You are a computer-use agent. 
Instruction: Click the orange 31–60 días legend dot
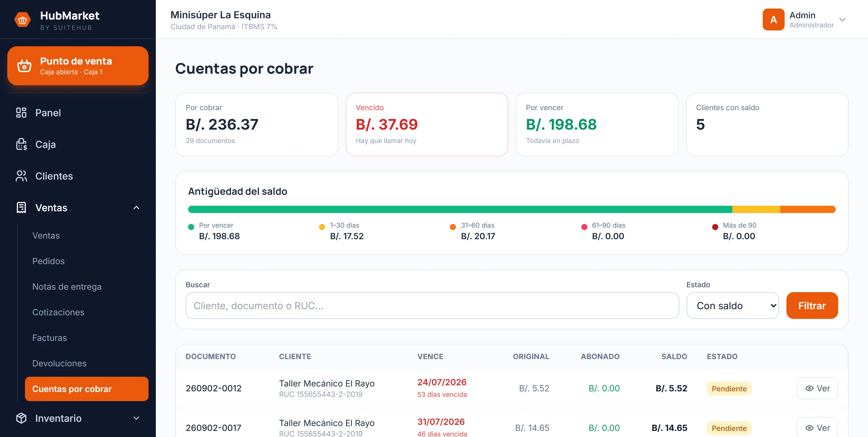point(453,227)
